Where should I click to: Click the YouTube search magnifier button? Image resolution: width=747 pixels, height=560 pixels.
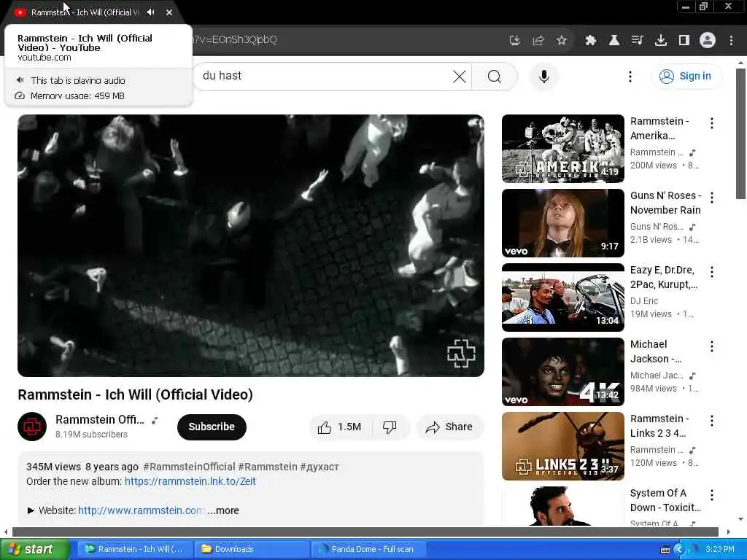click(x=495, y=76)
